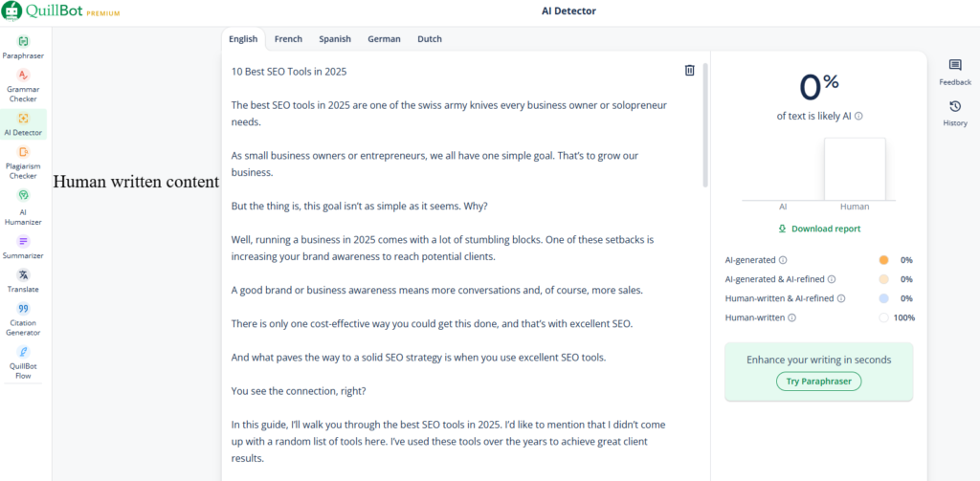Delete the text using trash icon
Screen dimensions: 980x481
pyautogui.click(x=689, y=70)
